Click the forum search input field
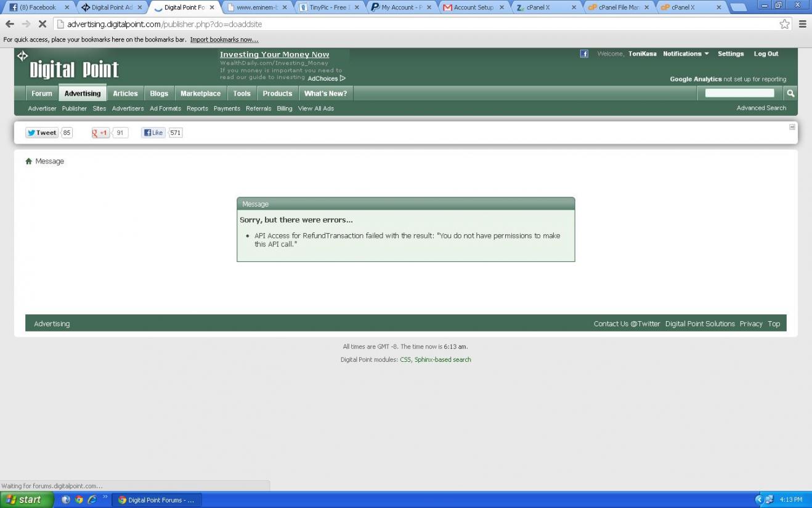The width and height of the screenshot is (812, 508). (x=739, y=93)
